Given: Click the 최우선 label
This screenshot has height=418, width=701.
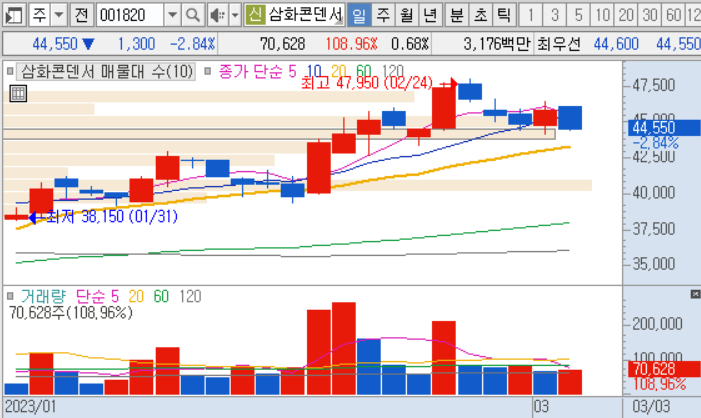Looking at the screenshot, I should click(x=558, y=44).
